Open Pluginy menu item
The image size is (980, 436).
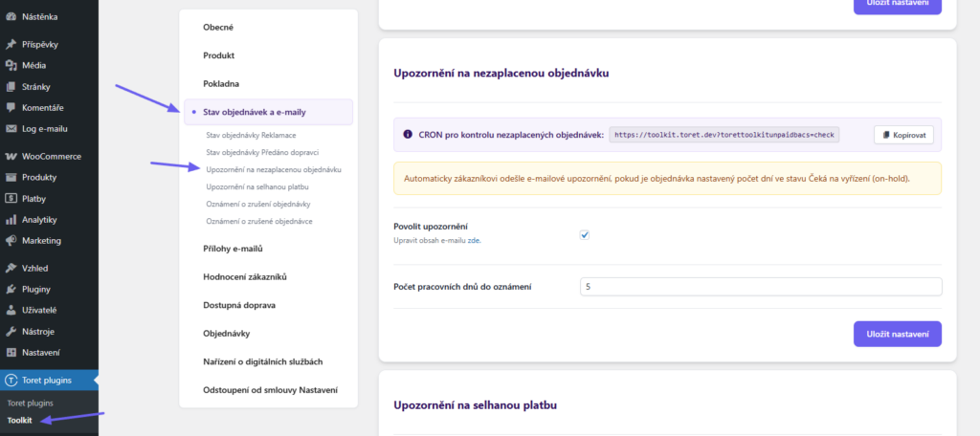49,289
